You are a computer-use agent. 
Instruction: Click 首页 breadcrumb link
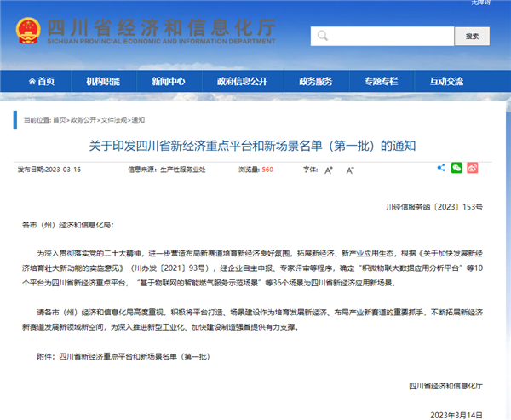click(59, 120)
